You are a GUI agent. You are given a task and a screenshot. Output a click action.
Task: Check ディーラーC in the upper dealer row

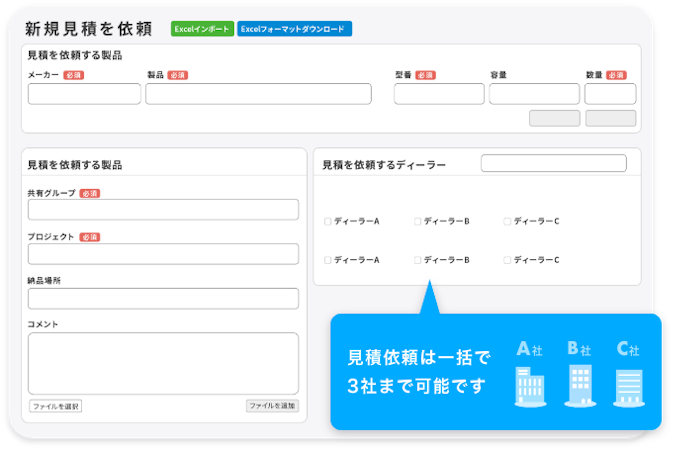pos(507,222)
